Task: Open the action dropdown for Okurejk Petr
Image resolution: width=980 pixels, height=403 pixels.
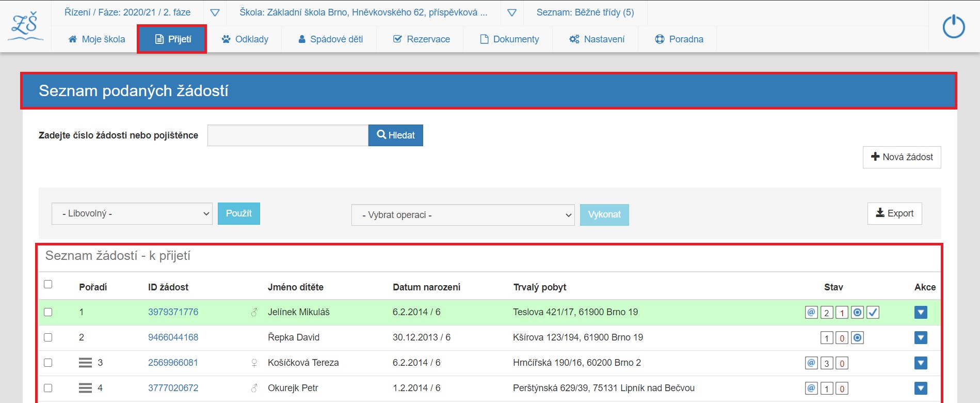Action: coord(921,389)
